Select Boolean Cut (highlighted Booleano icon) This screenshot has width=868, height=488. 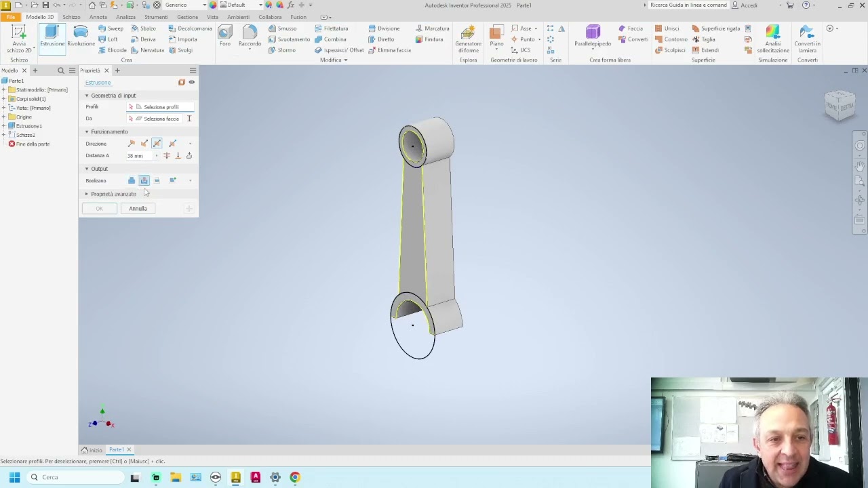point(144,180)
